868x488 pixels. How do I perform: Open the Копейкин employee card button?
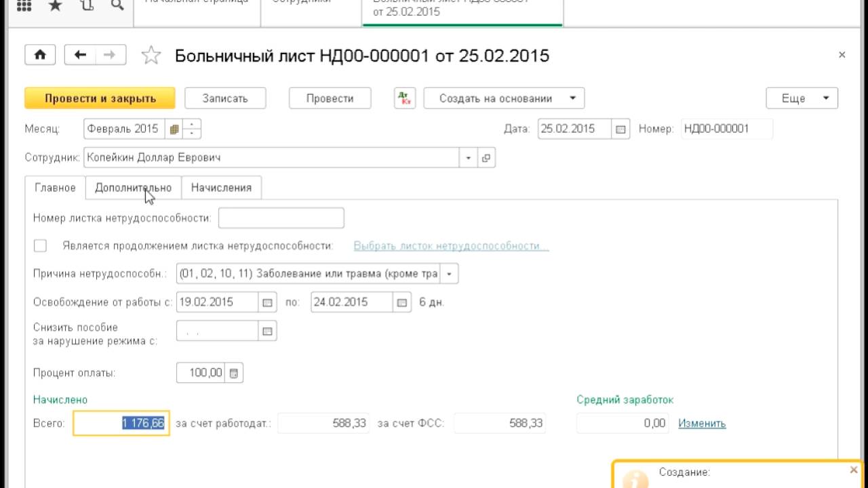[486, 158]
